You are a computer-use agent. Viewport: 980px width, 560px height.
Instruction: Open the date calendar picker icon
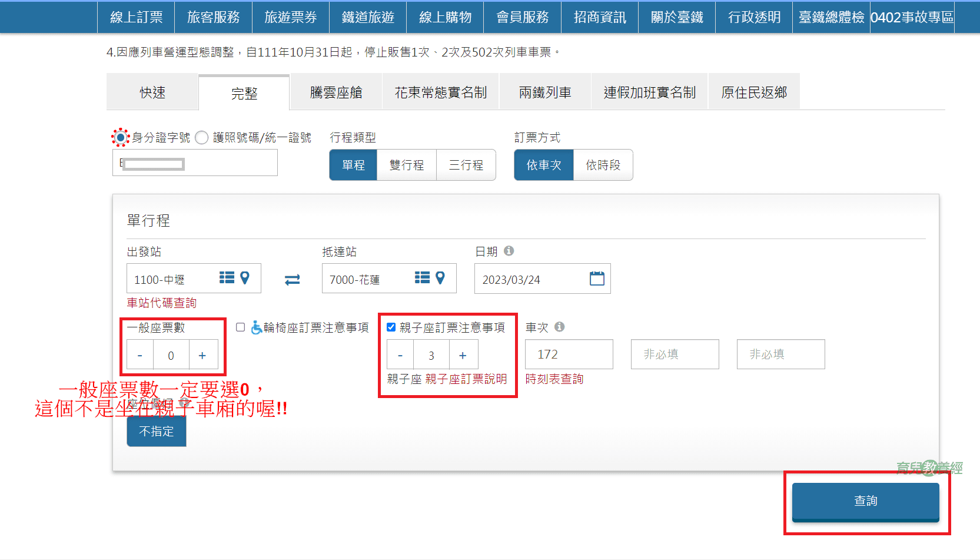(x=597, y=279)
